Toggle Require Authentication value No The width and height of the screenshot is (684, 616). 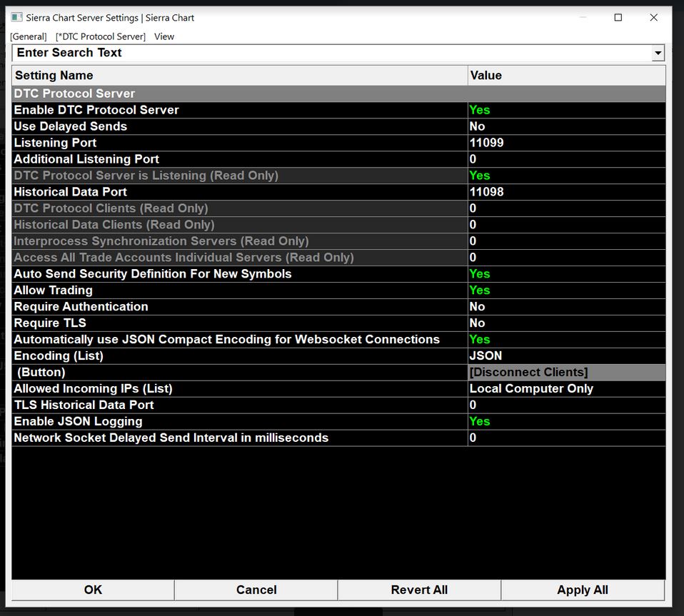[x=567, y=306]
